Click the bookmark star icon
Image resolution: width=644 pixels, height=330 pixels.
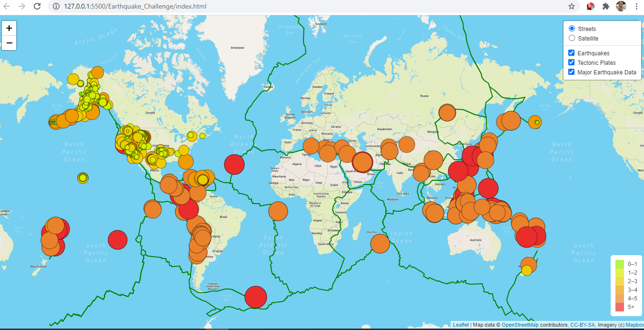tap(571, 7)
